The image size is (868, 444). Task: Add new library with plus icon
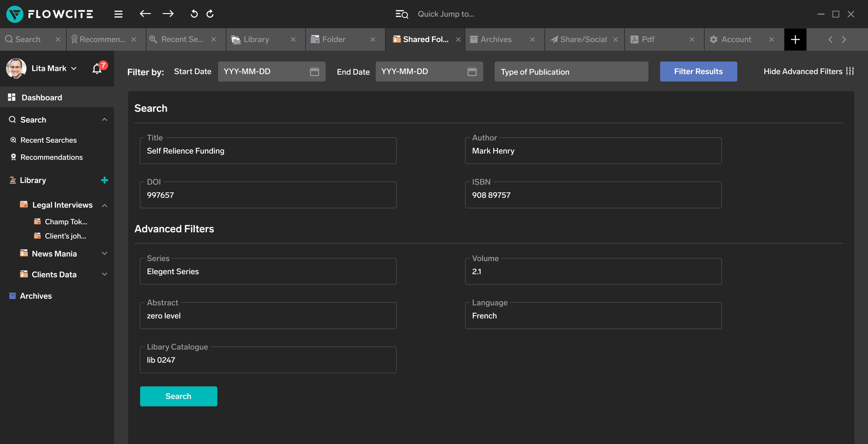pyautogui.click(x=105, y=180)
